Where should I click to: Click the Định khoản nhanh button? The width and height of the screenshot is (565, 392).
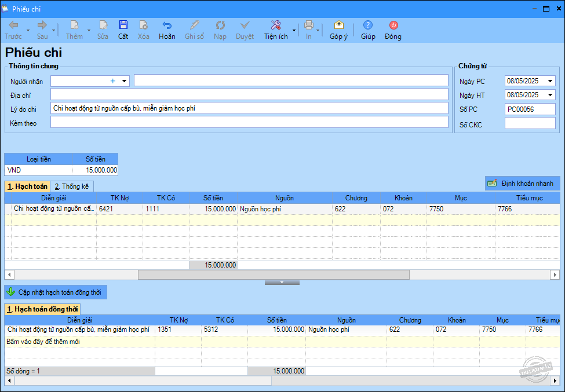[523, 184]
